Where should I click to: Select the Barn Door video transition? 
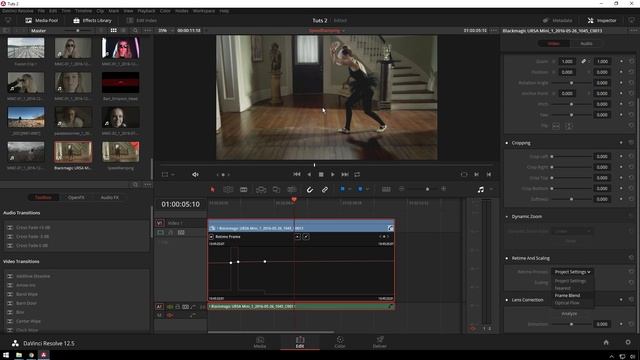(27, 303)
